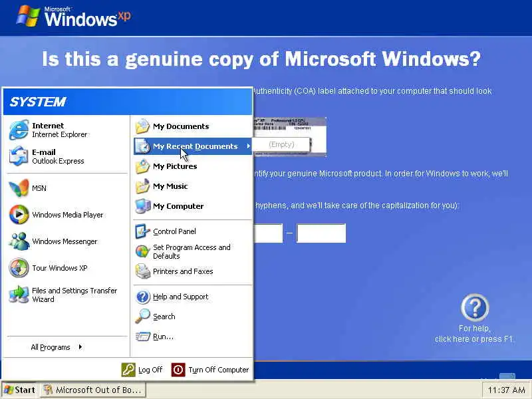Click 'For help, click here or press F1' link
Screen dimensions: 532x399
pyautogui.click(x=473, y=334)
